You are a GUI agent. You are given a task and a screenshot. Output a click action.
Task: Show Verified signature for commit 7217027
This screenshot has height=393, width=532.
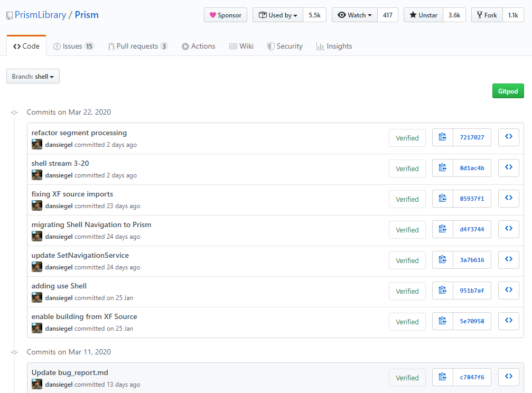coord(407,138)
